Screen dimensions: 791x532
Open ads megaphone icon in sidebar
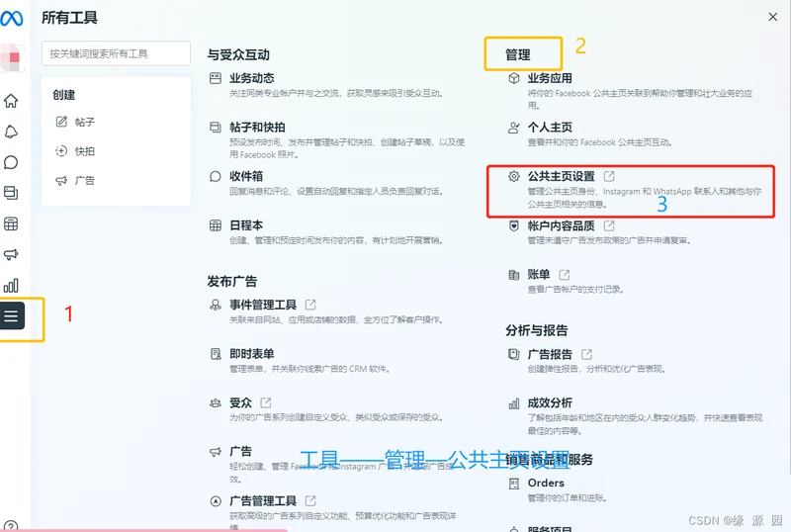tap(11, 254)
